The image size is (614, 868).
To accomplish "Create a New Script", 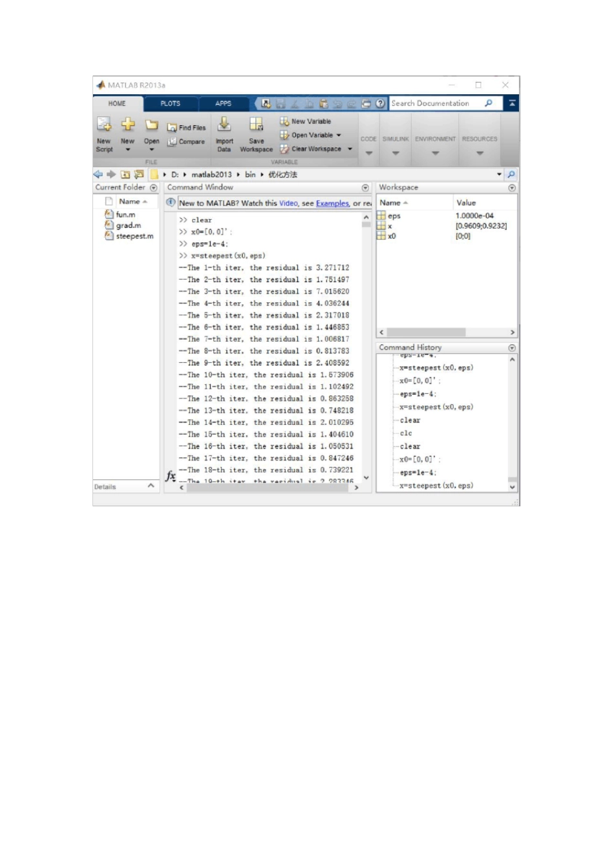I will [104, 134].
